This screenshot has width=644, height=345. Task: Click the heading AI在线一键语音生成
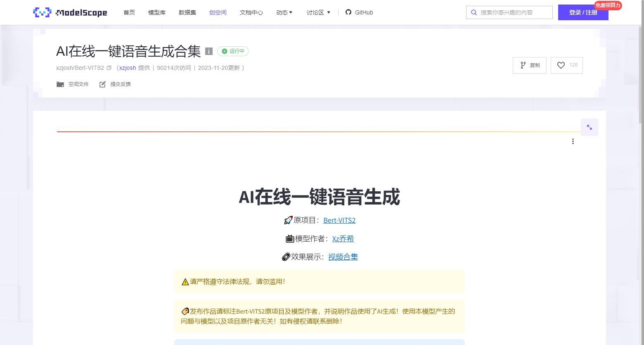click(x=320, y=197)
